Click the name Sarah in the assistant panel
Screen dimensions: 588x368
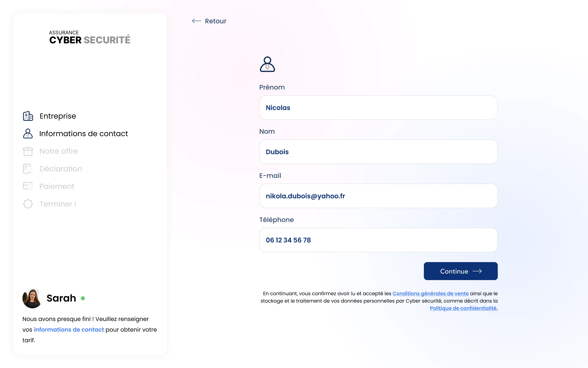[61, 298]
